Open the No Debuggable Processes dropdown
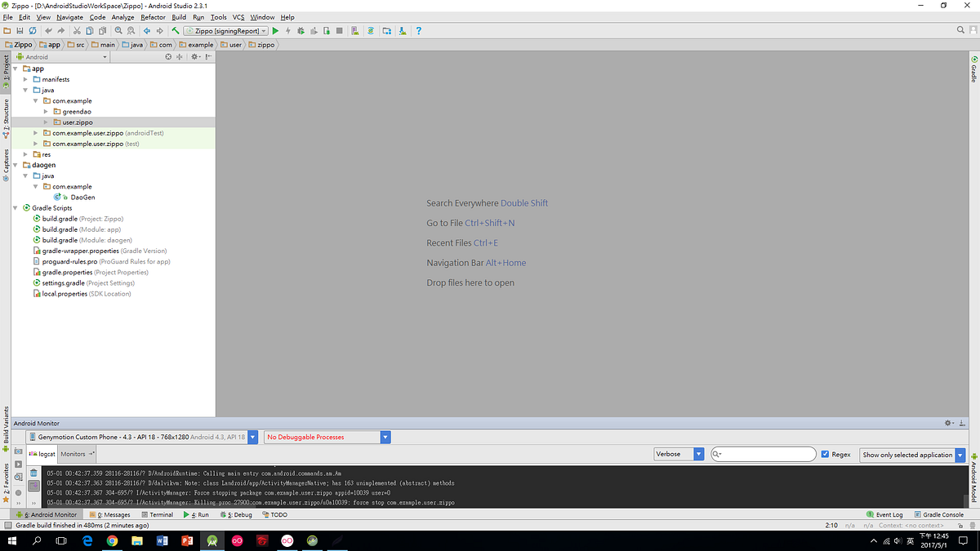Viewport: 980px width, 551px height. pos(385,437)
